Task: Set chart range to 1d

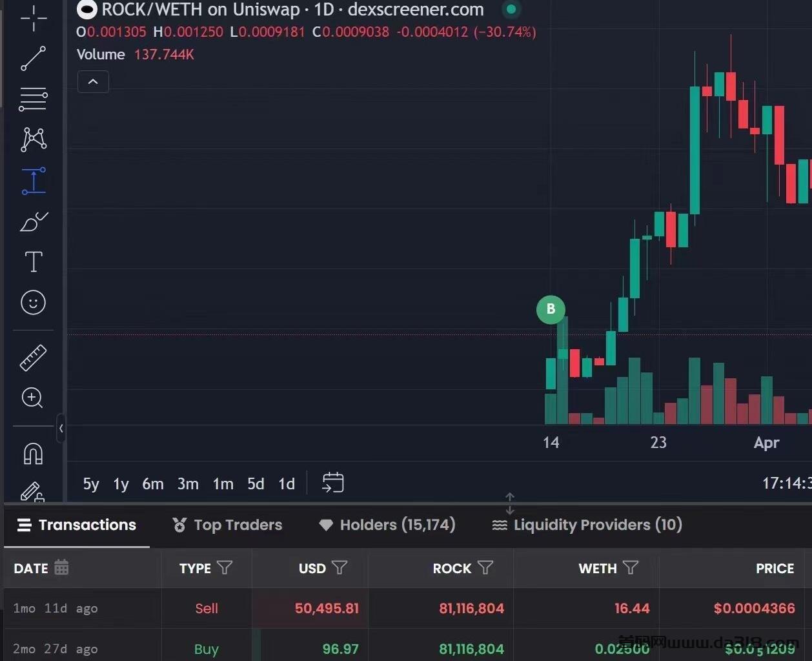Action: click(287, 483)
